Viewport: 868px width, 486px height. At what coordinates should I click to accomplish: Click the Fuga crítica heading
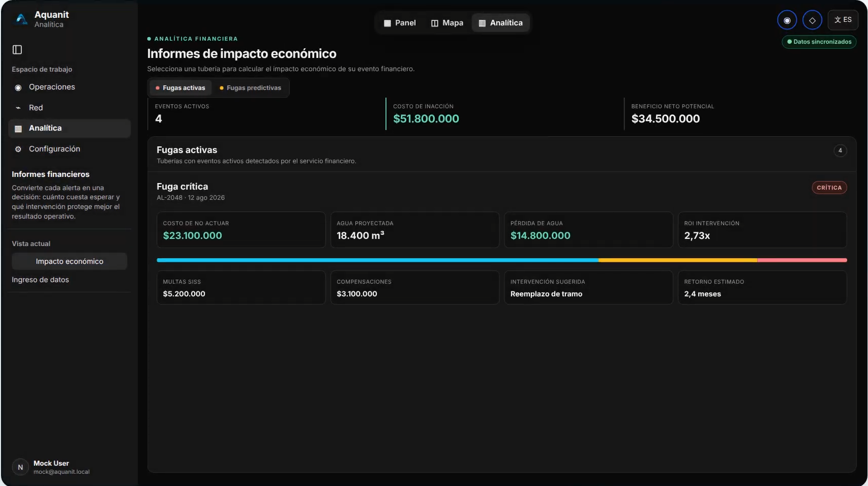[x=182, y=187]
